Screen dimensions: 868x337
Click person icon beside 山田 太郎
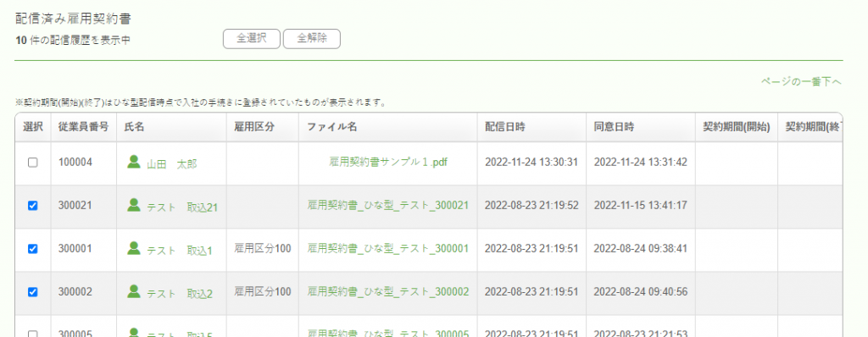click(133, 162)
